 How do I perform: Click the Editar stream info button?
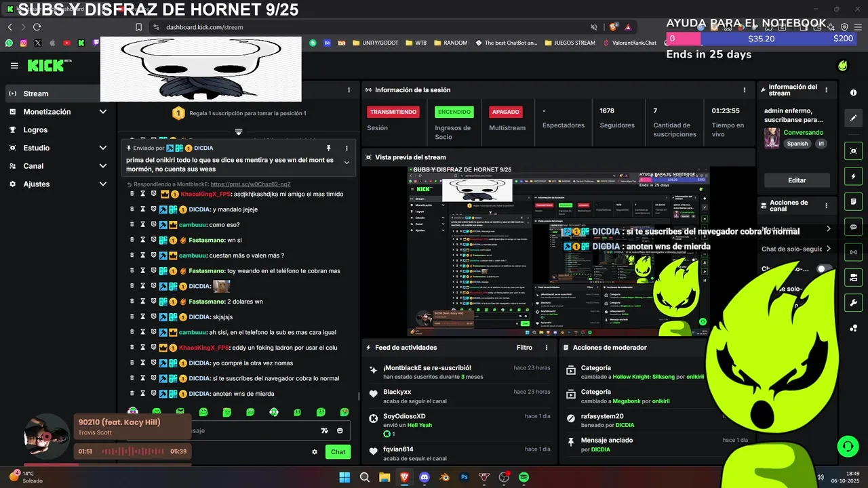click(x=797, y=180)
